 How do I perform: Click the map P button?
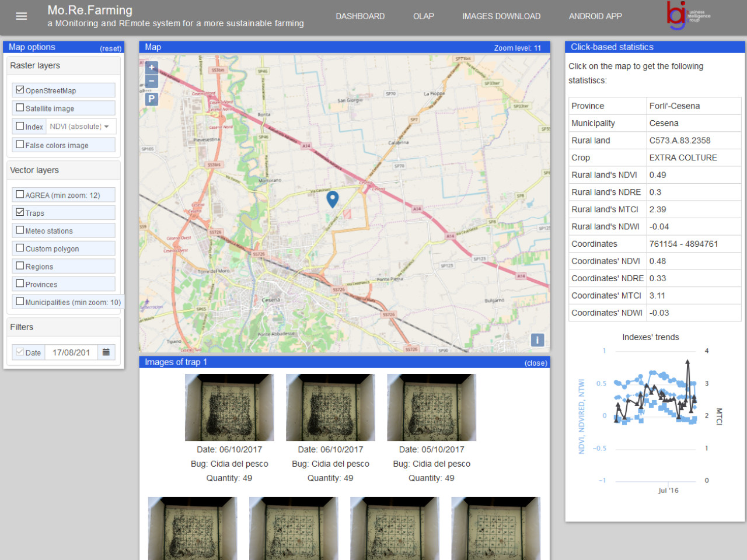pos(152,99)
